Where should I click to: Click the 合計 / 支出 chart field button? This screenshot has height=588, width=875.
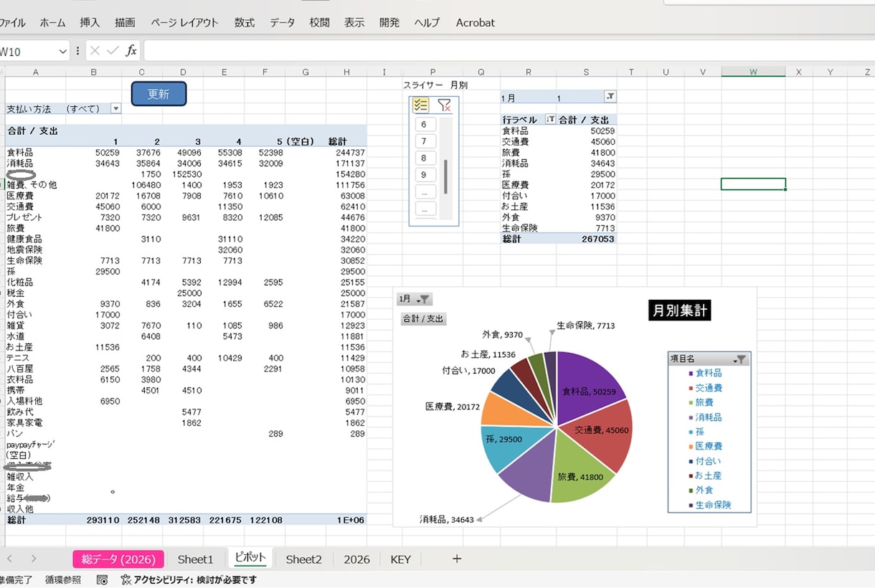[423, 319]
